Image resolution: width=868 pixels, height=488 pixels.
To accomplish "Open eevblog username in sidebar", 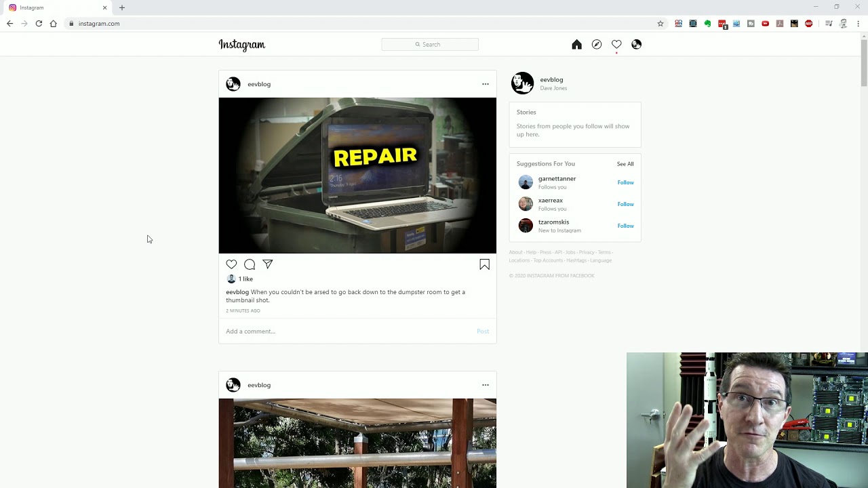I will point(551,79).
